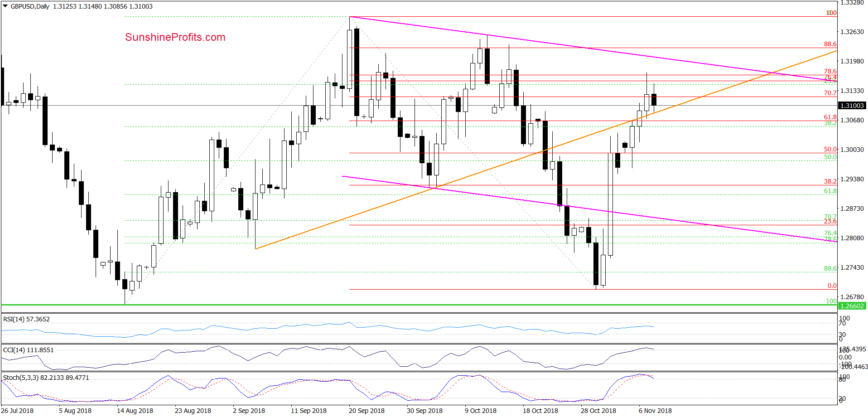Click the 14 Aug 2018 date label

point(135,411)
